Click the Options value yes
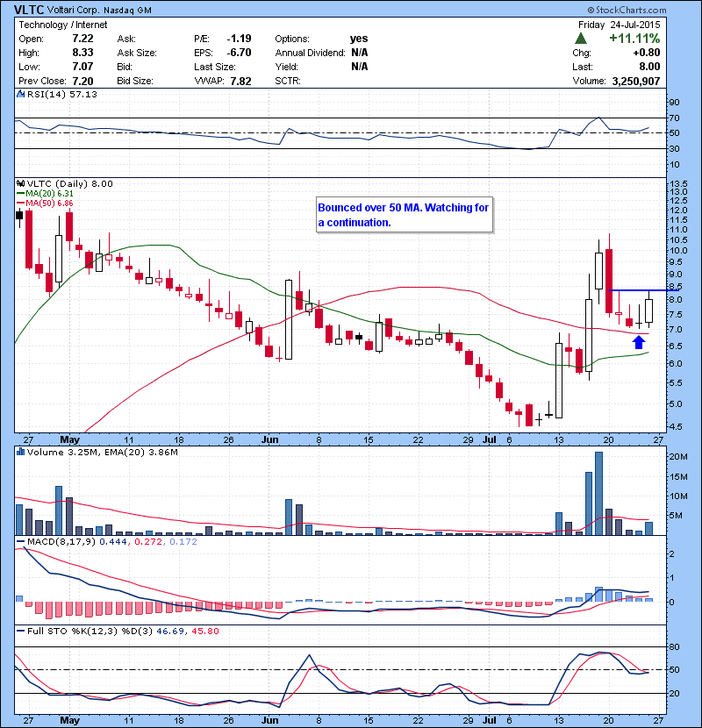702x728 pixels. (x=359, y=39)
